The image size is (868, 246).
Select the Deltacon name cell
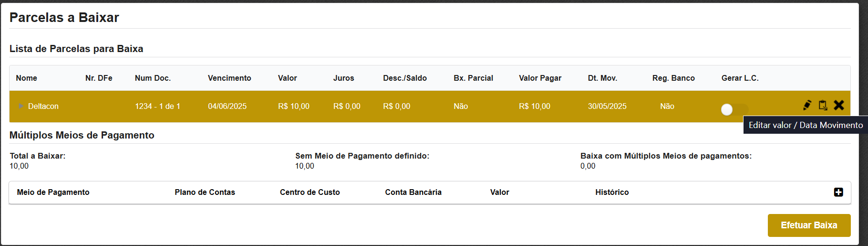(43, 106)
